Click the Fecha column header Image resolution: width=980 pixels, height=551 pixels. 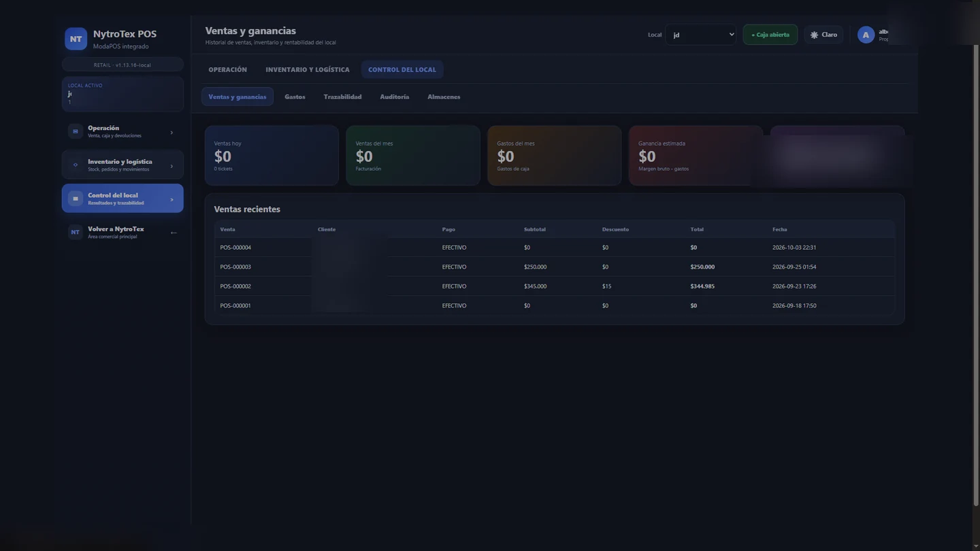point(780,229)
